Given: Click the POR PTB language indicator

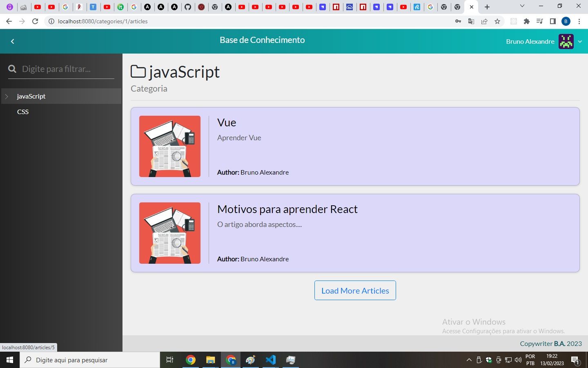Looking at the screenshot, I should point(530,360).
